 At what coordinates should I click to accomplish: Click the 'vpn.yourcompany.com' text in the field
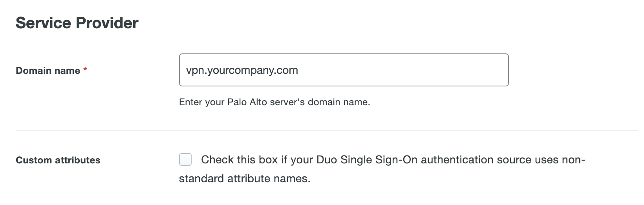point(242,70)
